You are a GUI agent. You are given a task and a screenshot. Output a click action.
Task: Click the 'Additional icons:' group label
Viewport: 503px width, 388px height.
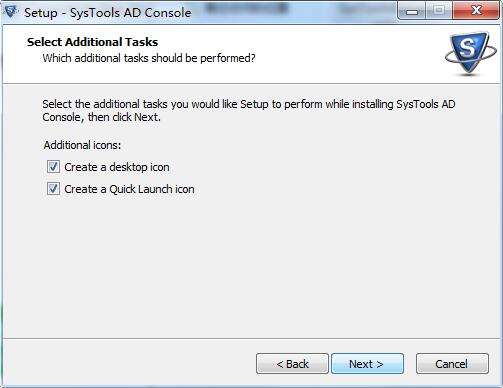[82, 145]
